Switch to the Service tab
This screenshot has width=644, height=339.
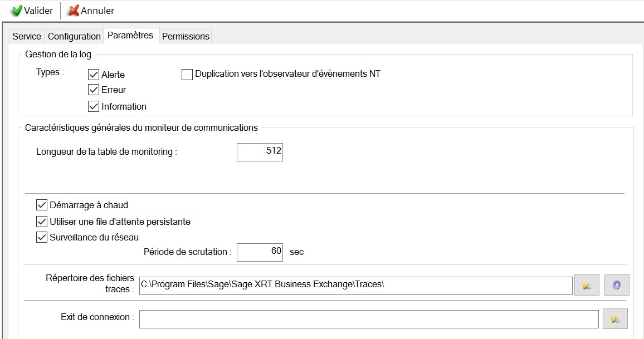[x=27, y=36]
